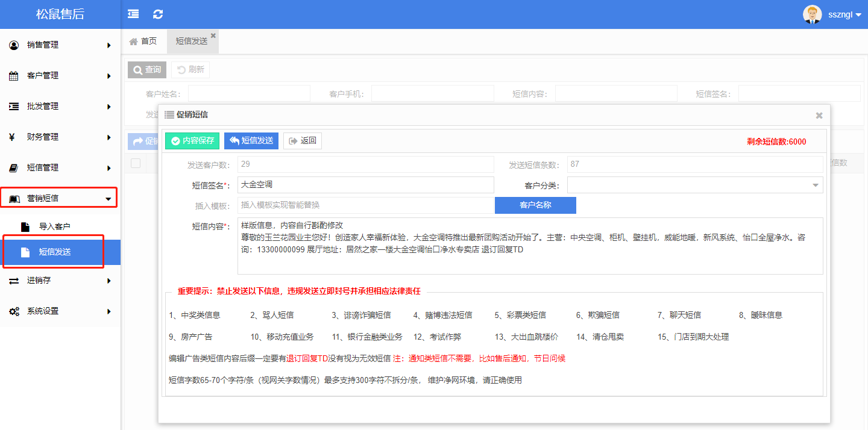Click the home icon in 首页 tab
The image size is (868, 430).
[134, 41]
